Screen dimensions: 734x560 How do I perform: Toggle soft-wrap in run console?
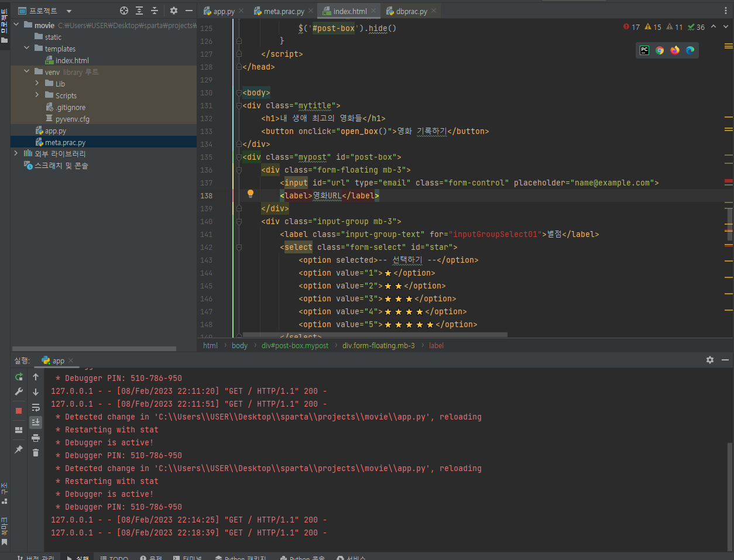pos(36,407)
